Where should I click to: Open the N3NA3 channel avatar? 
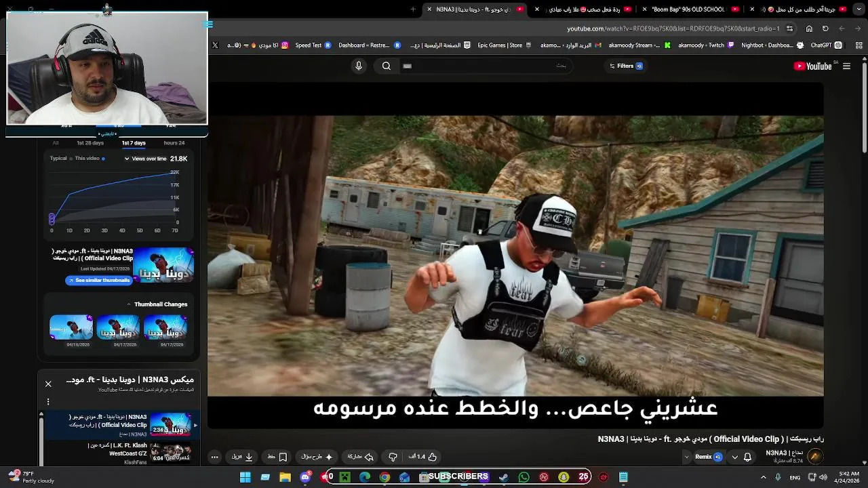[815, 456]
